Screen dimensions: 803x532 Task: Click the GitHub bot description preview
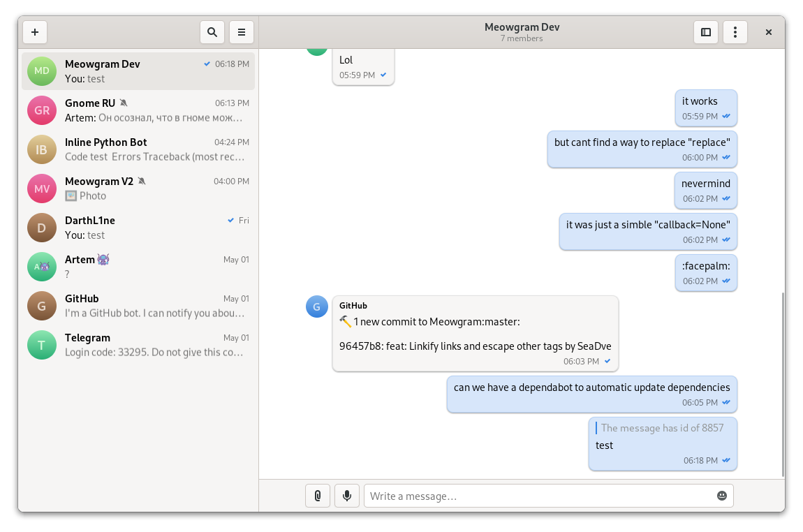click(154, 313)
